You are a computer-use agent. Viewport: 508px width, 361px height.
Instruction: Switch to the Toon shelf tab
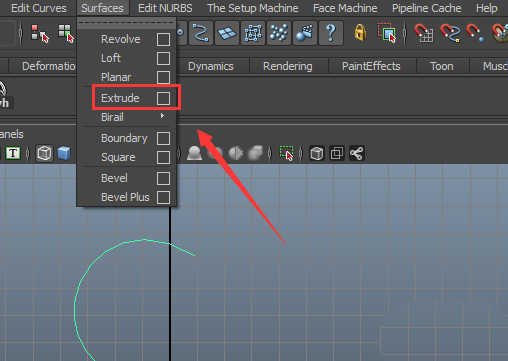[442, 66]
